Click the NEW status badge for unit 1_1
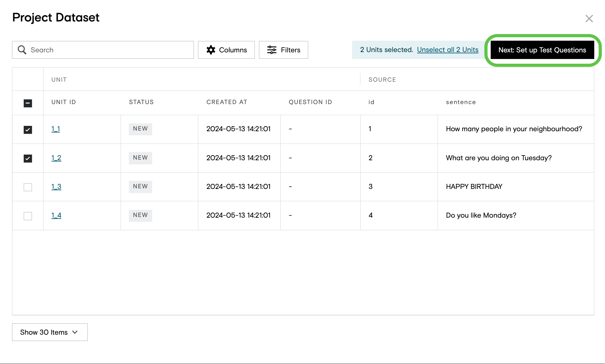 pyautogui.click(x=141, y=129)
